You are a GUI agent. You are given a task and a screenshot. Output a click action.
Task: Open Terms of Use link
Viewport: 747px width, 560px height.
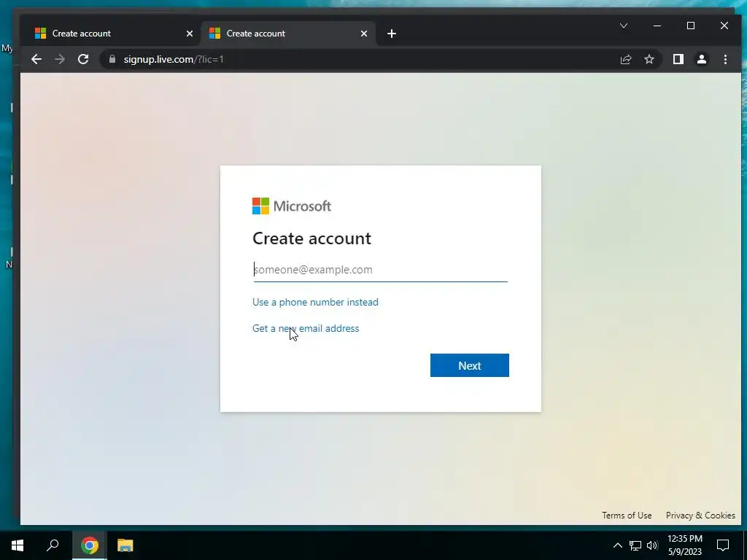point(627,516)
